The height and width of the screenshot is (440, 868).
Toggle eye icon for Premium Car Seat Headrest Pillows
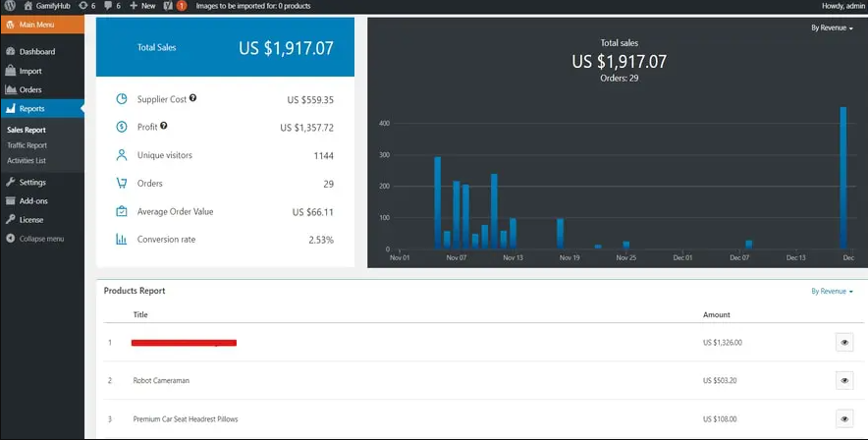pyautogui.click(x=843, y=418)
